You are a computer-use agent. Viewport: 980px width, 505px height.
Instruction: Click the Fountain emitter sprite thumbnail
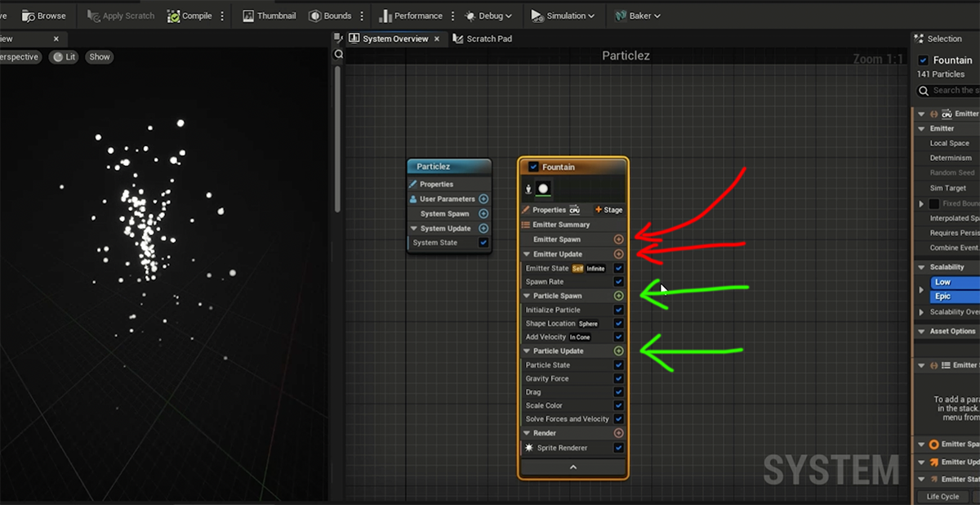click(543, 189)
